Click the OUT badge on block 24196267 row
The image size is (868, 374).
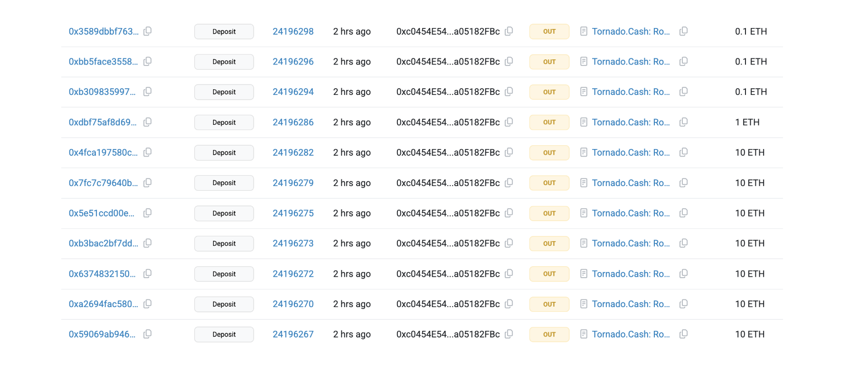point(549,334)
